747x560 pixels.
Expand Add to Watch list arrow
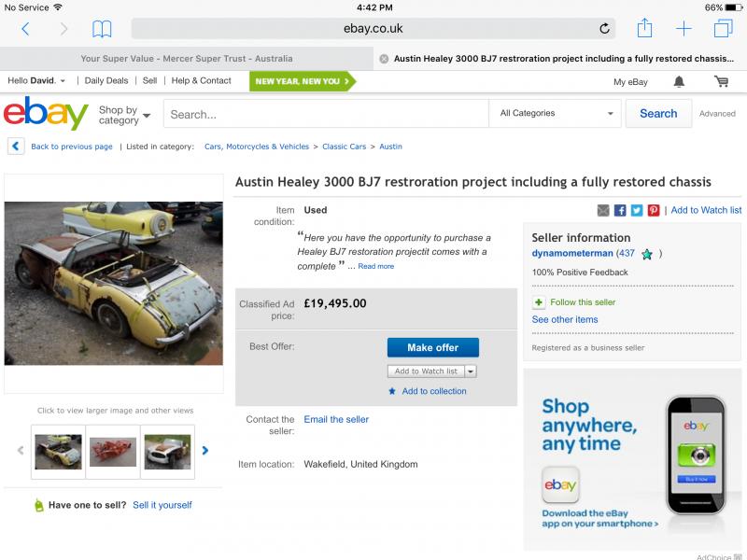pyautogui.click(x=471, y=371)
